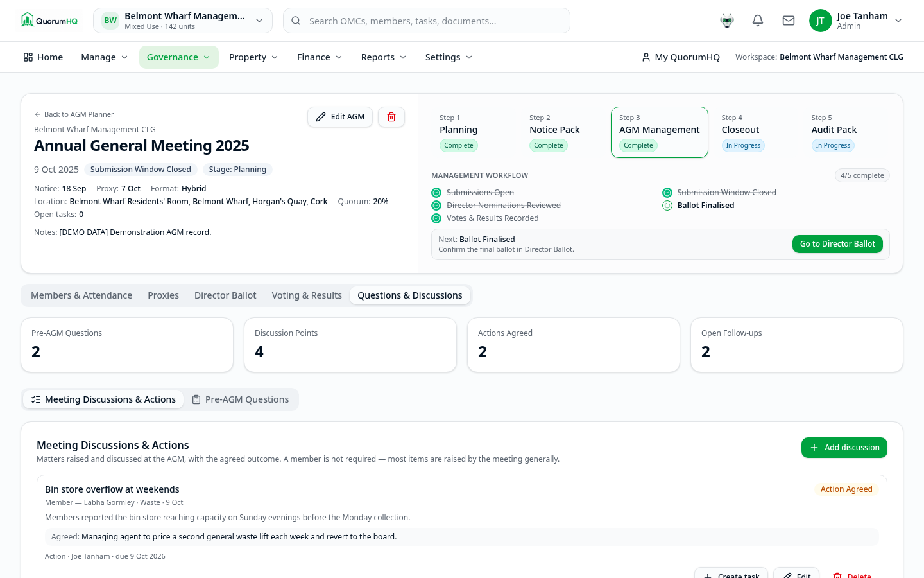This screenshot has height=578, width=924.
Task: Click the Action Agreed status badge
Action: 846,489
